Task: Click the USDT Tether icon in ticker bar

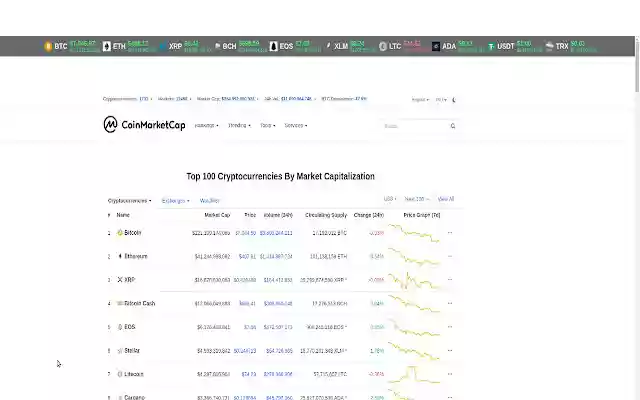Action: 491,46
